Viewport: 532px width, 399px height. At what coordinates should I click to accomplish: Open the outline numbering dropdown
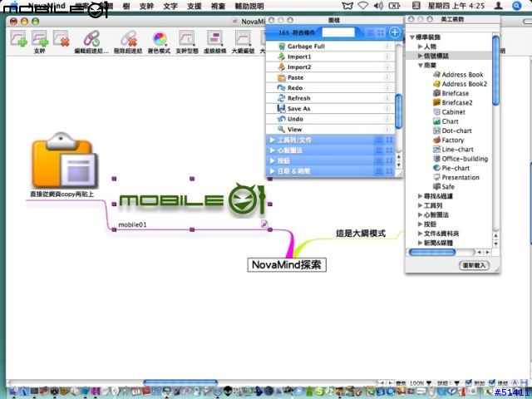point(243,38)
